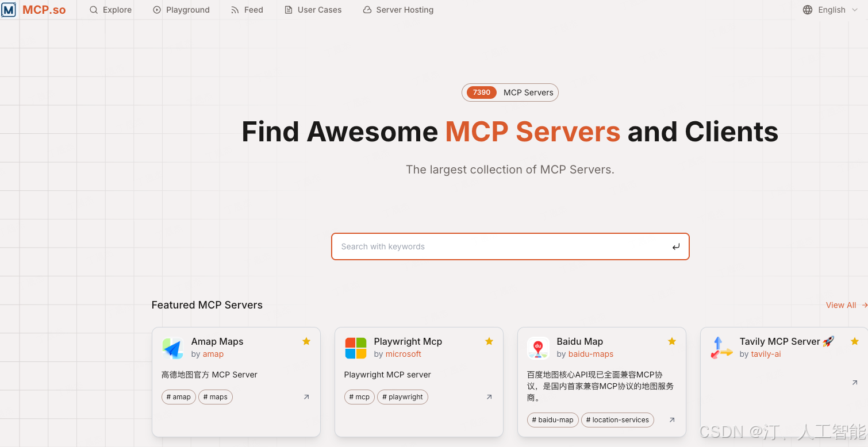Image resolution: width=868 pixels, height=447 pixels.
Task: Click the star on Baidu Map card
Action: (x=672, y=341)
